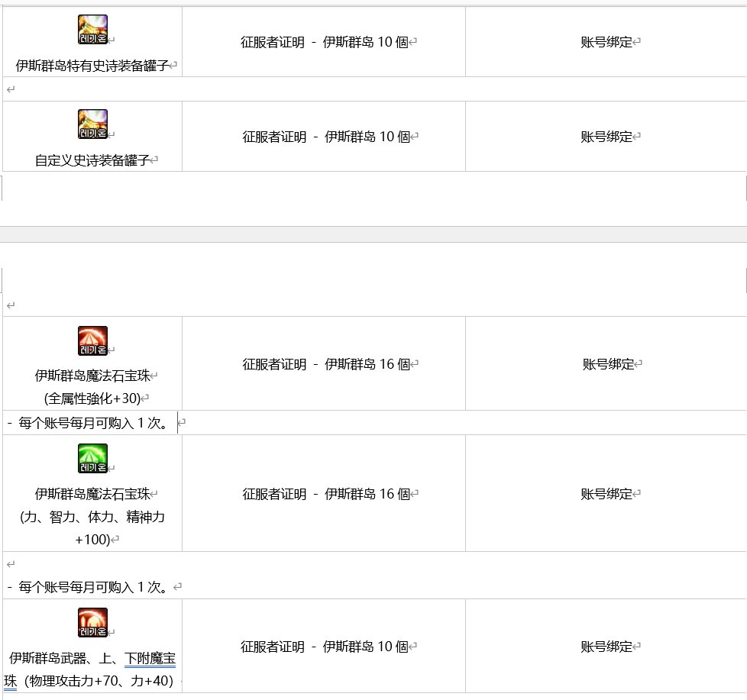Click the green 魔法石宝珠 item icon

pyautogui.click(x=92, y=457)
